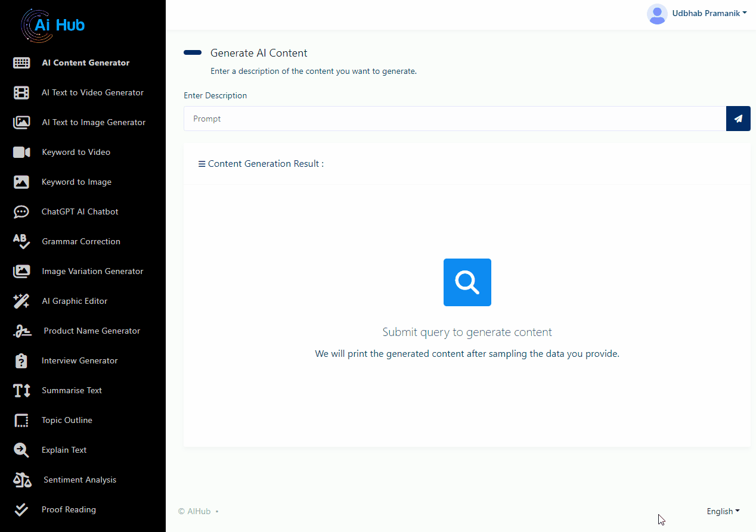Click the magic wand AI Graphic Editor icon
Image resolution: width=756 pixels, height=532 pixels.
(x=21, y=301)
